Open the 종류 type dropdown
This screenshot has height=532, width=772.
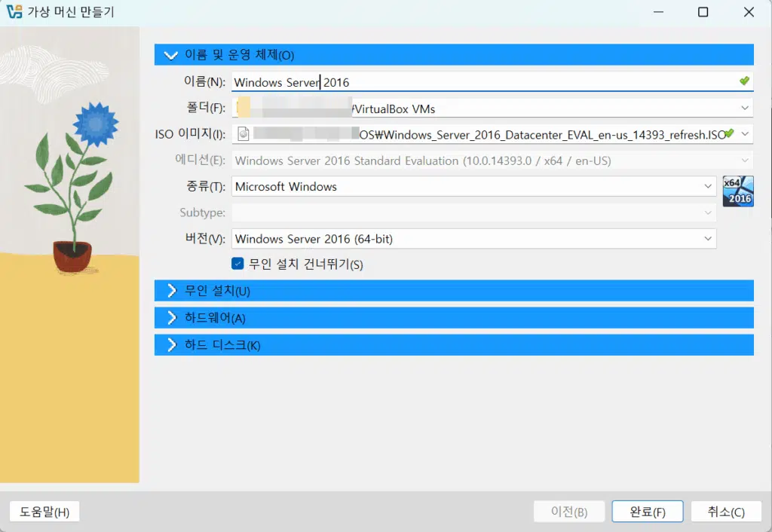(707, 187)
